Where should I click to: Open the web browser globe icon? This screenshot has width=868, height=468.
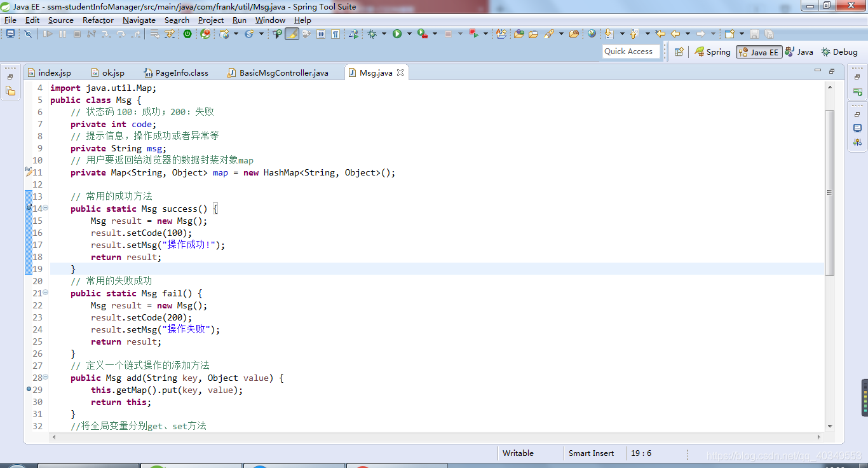click(592, 34)
